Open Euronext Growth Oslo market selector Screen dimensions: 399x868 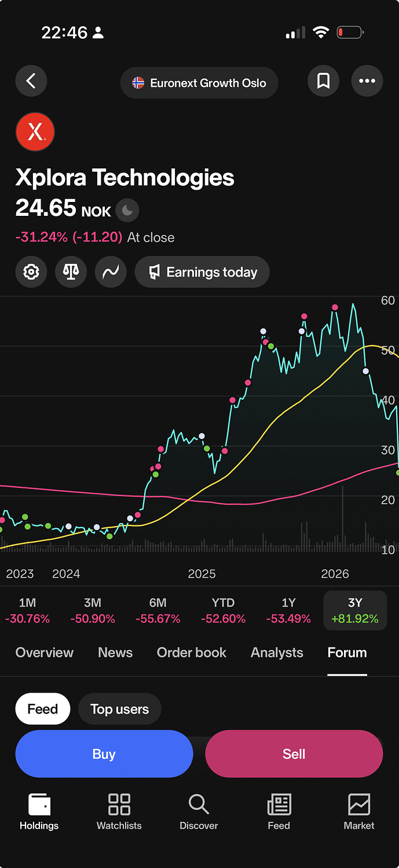(199, 83)
